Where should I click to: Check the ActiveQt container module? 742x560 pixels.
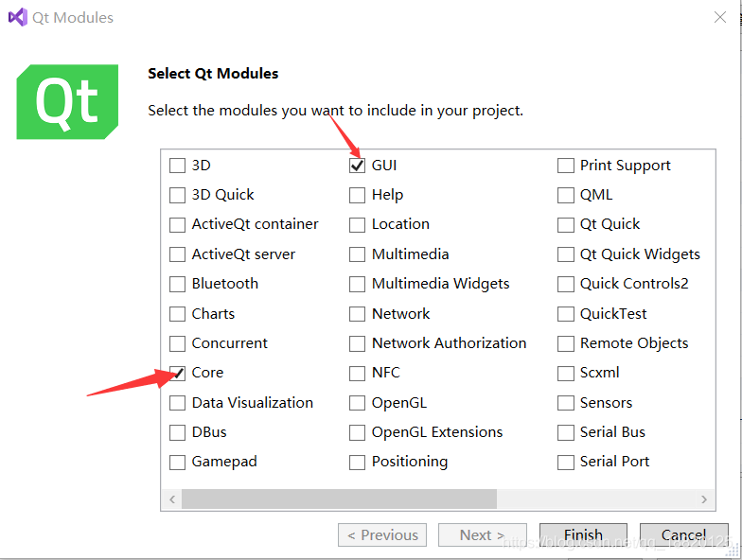point(178,225)
